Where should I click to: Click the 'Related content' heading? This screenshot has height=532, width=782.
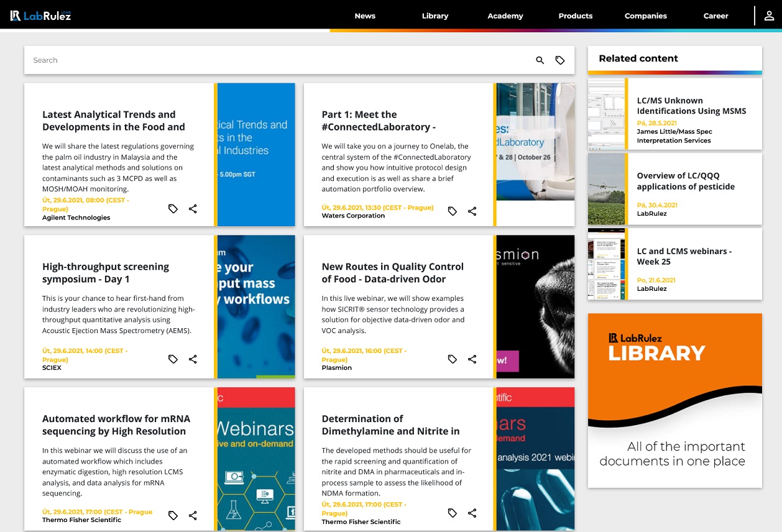click(638, 58)
